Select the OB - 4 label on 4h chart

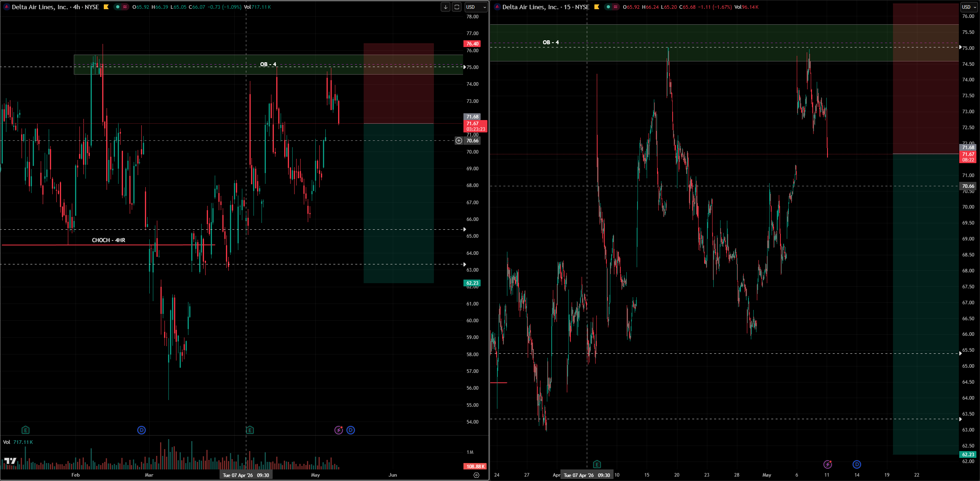coord(268,64)
